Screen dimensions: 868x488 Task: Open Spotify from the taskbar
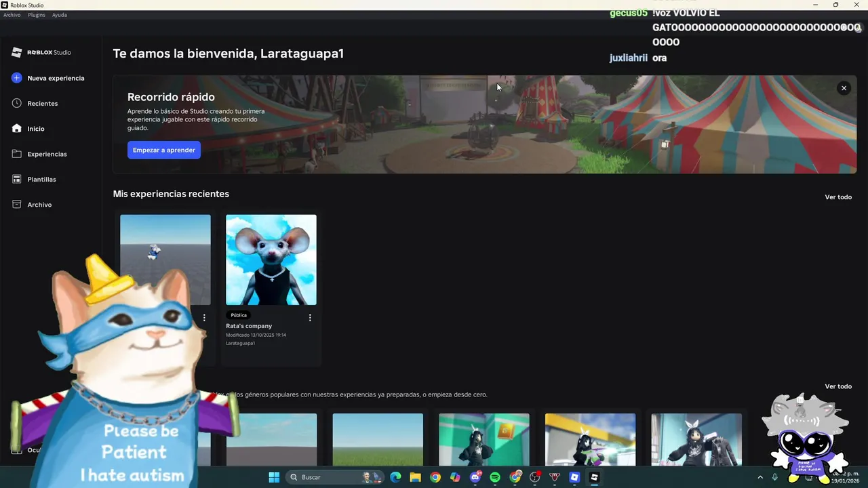pos(495,477)
